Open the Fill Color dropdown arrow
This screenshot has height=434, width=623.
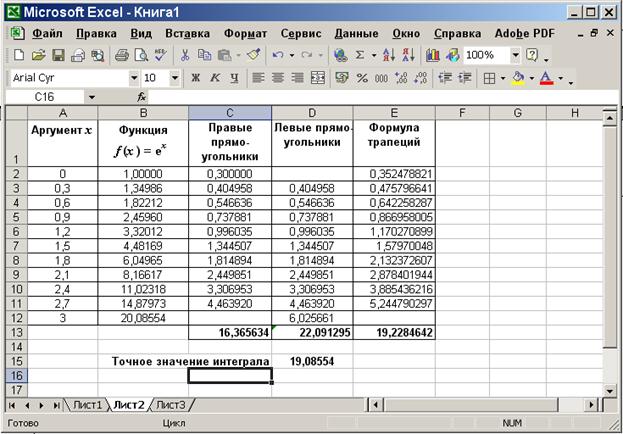[x=532, y=78]
